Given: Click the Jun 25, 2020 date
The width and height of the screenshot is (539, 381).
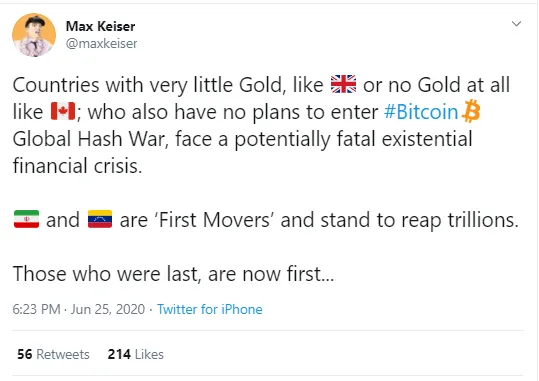Looking at the screenshot, I should 108,309.
